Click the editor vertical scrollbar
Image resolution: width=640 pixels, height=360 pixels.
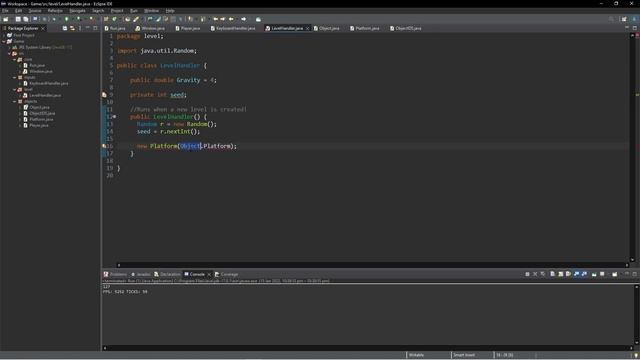[632, 147]
